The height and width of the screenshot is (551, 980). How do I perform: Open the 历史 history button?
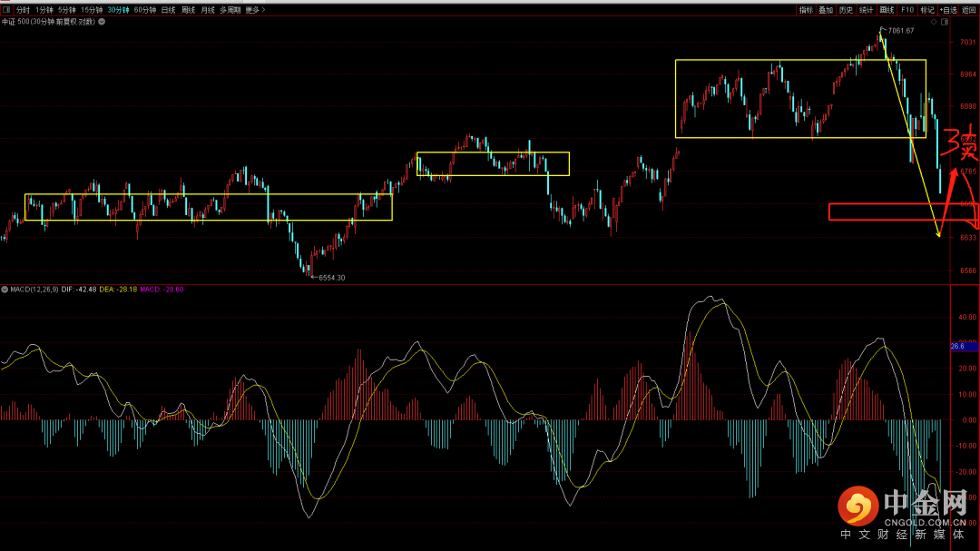846,10
